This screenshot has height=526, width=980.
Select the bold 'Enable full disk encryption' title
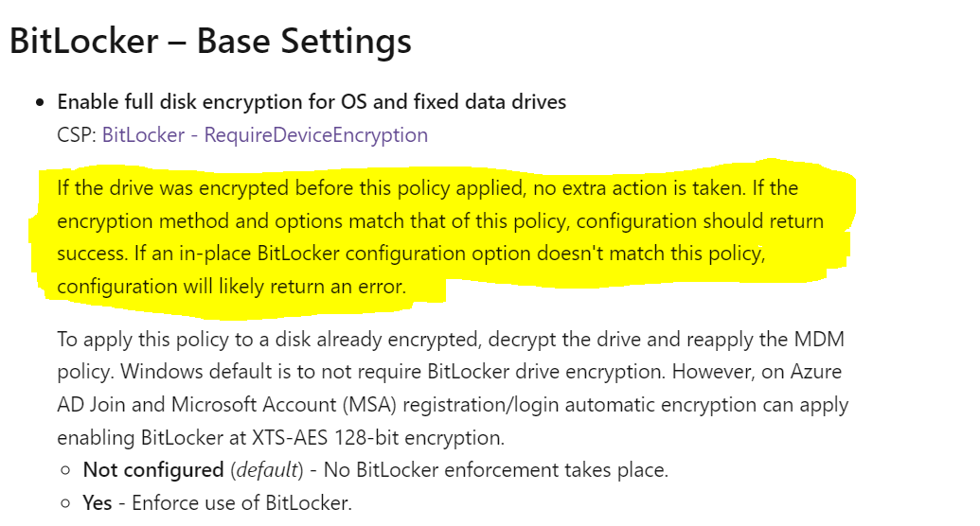312,102
